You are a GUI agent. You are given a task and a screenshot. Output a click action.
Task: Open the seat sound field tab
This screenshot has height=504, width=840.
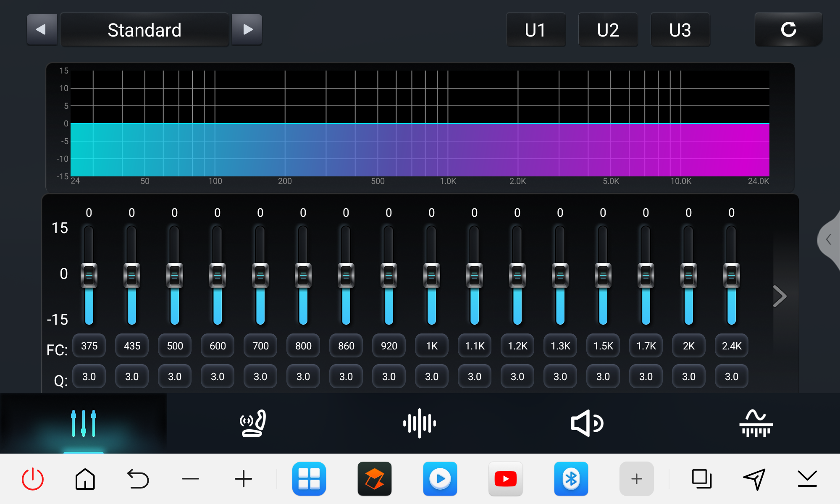tap(252, 423)
